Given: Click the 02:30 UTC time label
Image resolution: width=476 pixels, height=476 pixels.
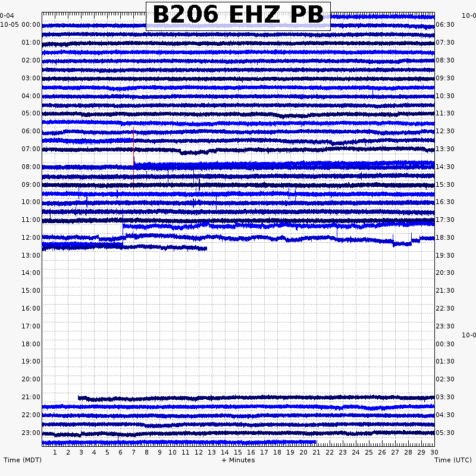Looking at the screenshot, I should click(x=445, y=379).
